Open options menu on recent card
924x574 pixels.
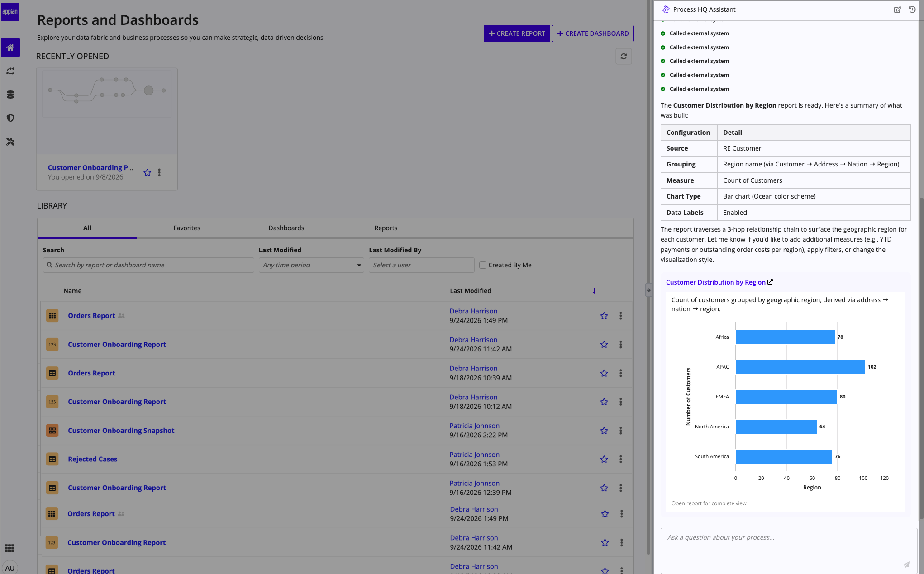click(159, 172)
